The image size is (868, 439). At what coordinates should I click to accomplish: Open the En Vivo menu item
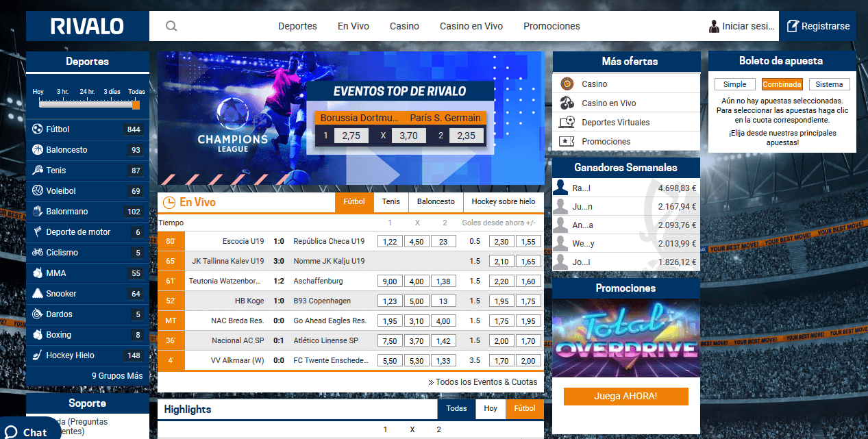(x=354, y=26)
